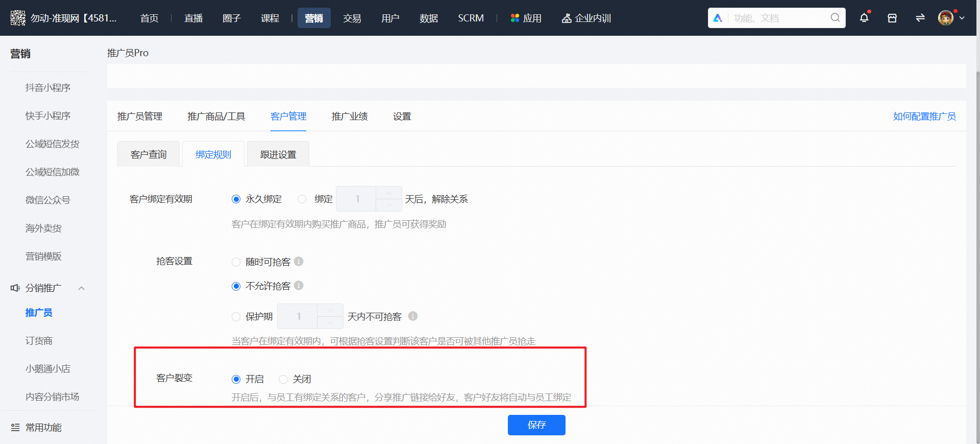Click the switch arrows icon
The width and height of the screenshot is (980, 444).
920,18
